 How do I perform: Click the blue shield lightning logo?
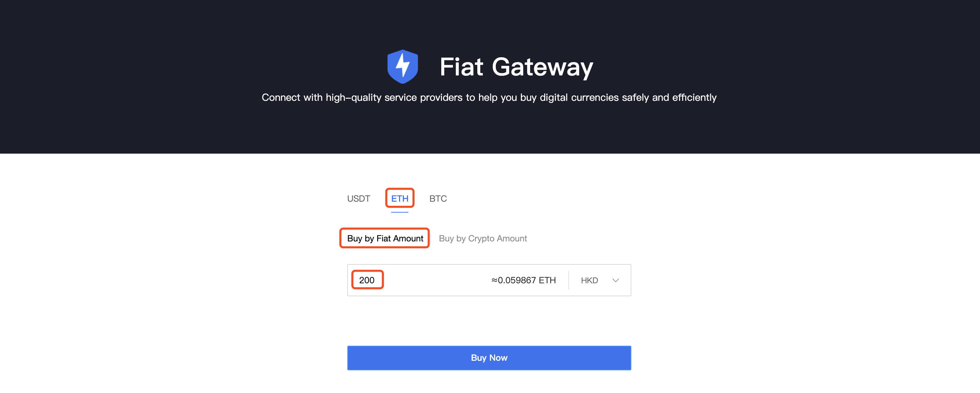(x=402, y=67)
